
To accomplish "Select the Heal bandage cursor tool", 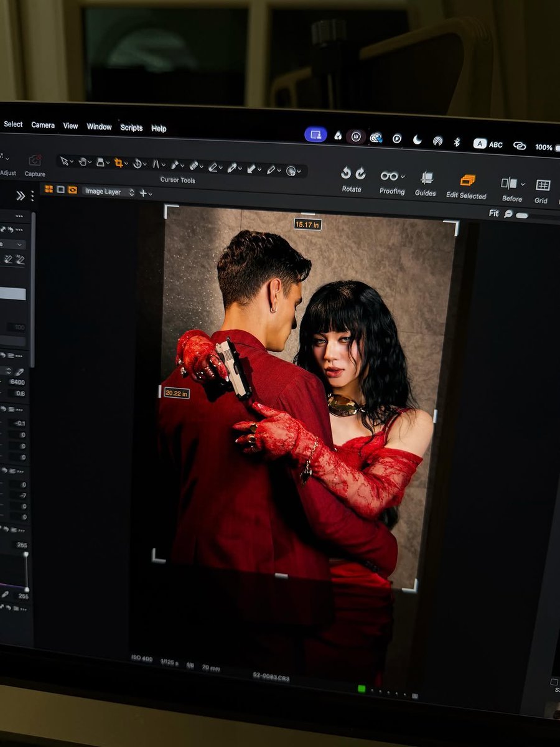I will pos(194,166).
